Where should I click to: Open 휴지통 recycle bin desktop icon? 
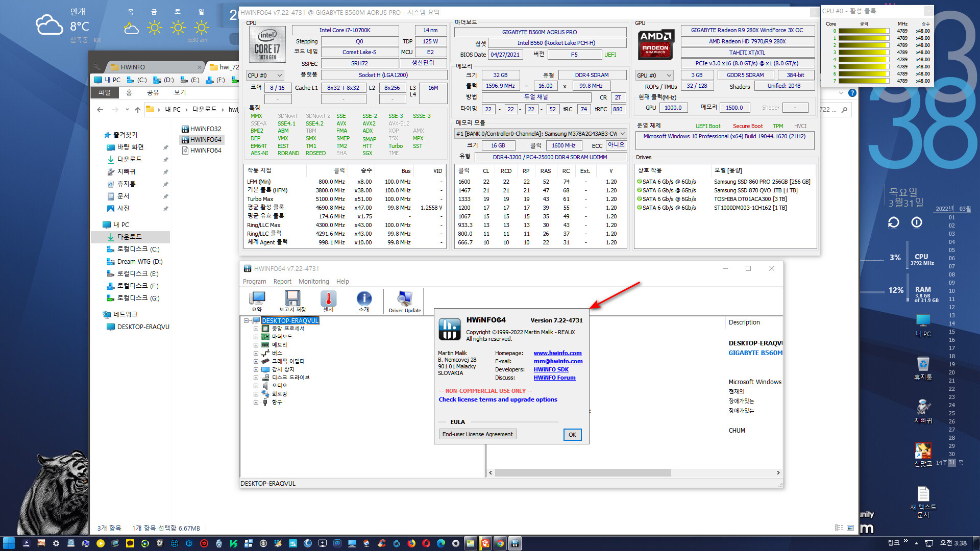tap(923, 368)
